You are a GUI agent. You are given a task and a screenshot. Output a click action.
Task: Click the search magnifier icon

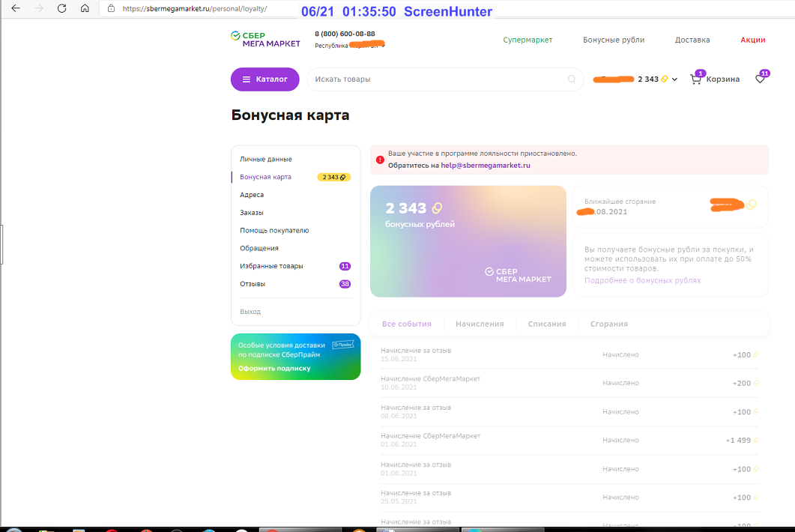(x=572, y=79)
